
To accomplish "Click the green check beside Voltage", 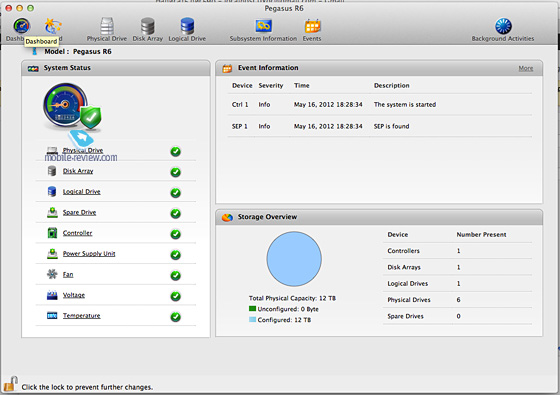I will pyautogui.click(x=175, y=296).
